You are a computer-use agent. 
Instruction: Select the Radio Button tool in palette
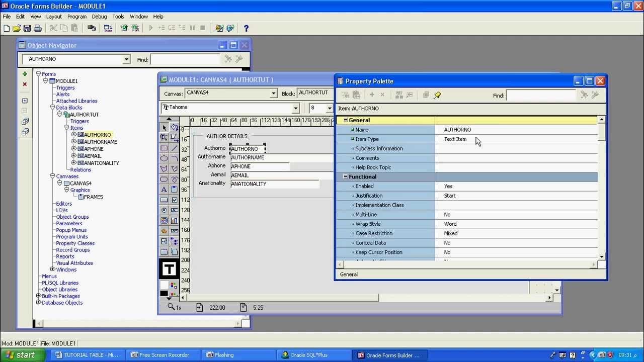[164, 210]
